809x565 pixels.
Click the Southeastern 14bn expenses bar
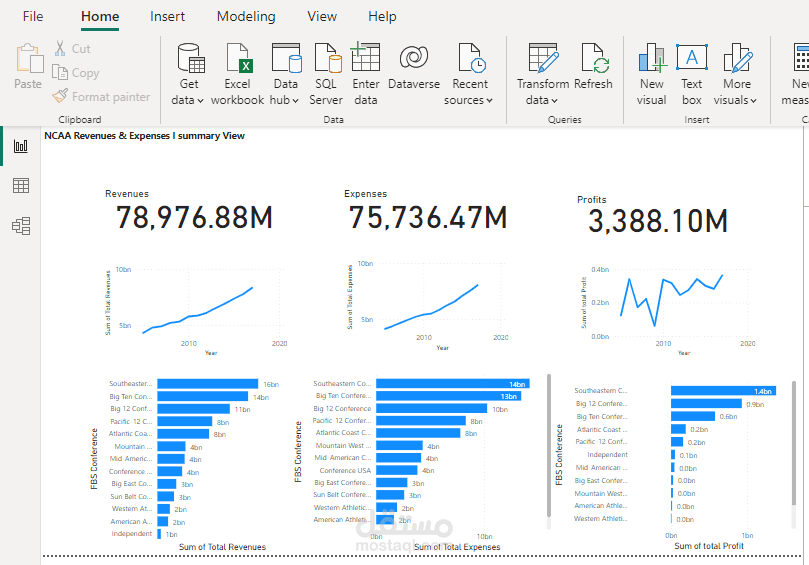[452, 383]
